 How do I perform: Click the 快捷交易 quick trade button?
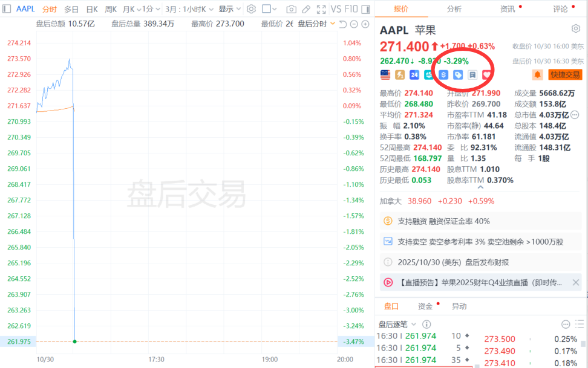tap(564, 74)
